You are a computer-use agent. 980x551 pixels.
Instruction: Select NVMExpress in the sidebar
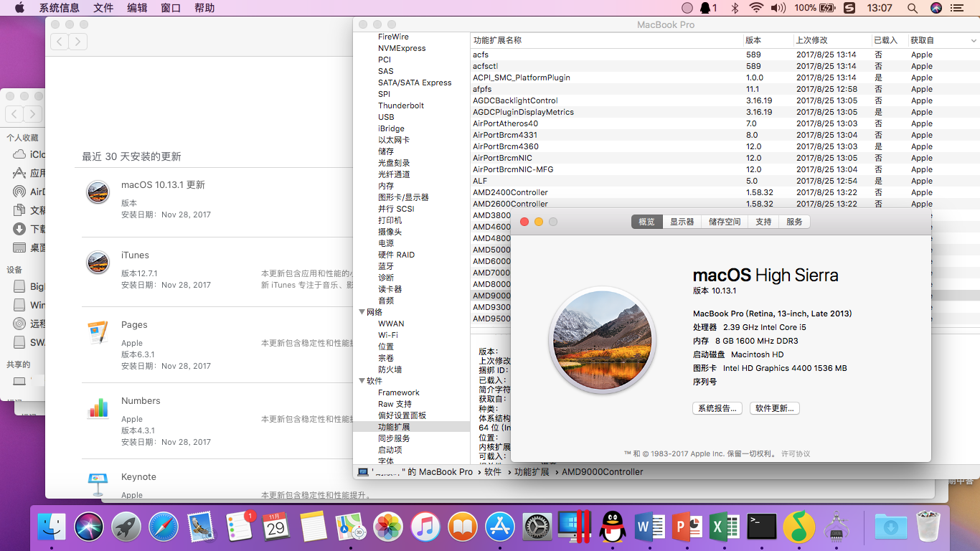tap(402, 48)
